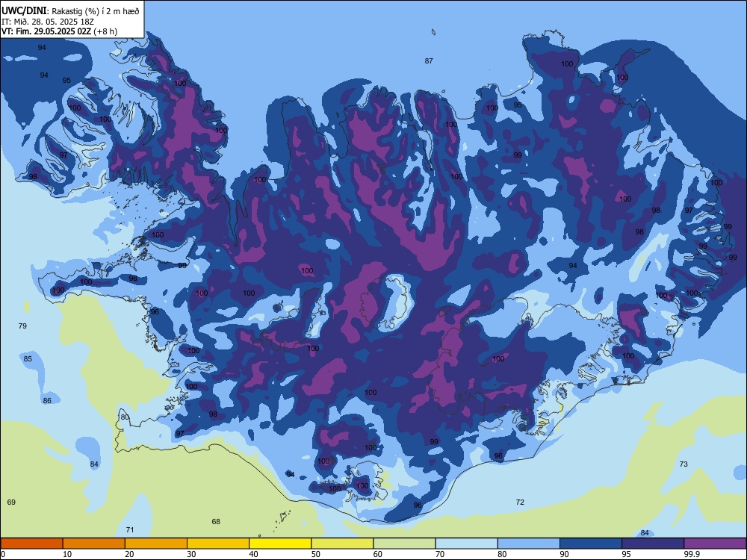Click the humidity value 73 on map

[x=684, y=464]
